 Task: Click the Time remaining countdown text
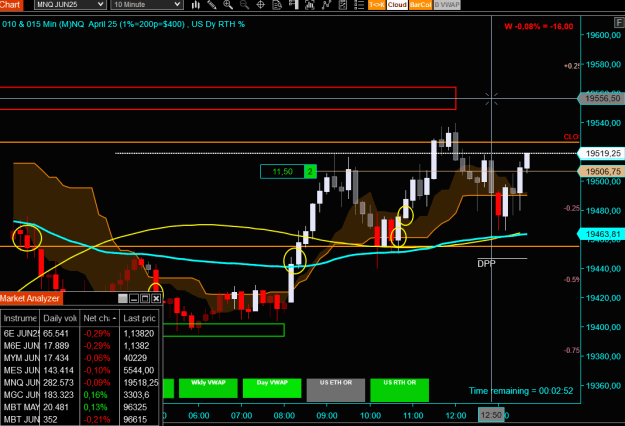521,391
